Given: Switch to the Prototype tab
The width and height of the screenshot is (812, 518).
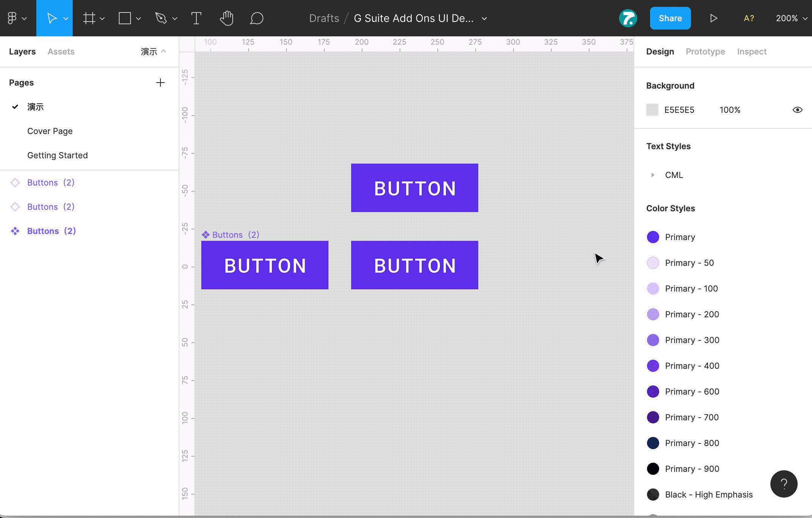Looking at the screenshot, I should pyautogui.click(x=705, y=51).
